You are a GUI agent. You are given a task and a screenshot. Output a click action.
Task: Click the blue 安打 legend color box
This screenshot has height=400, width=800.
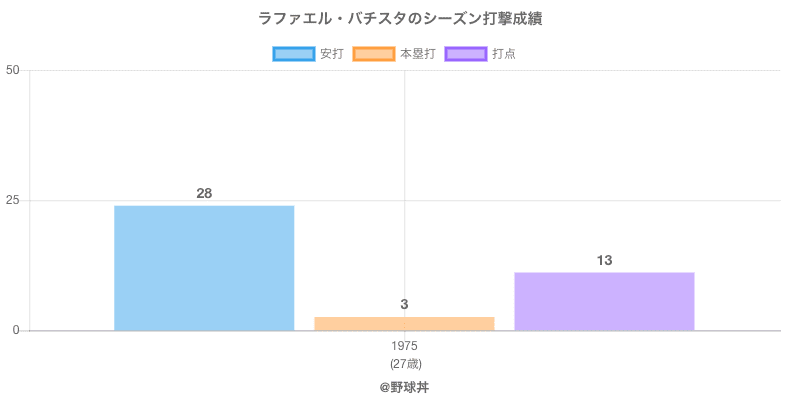(x=293, y=54)
